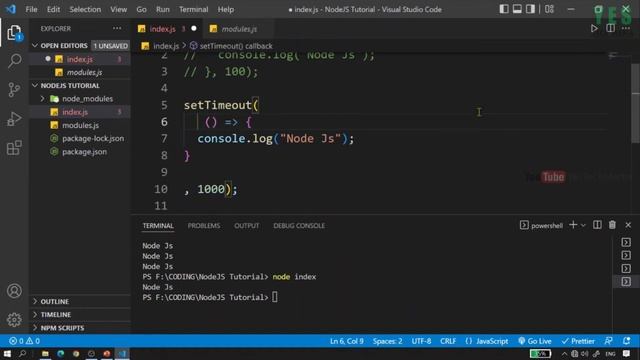Open the Terminal menu
The height and width of the screenshot is (360, 640).
(x=193, y=9)
